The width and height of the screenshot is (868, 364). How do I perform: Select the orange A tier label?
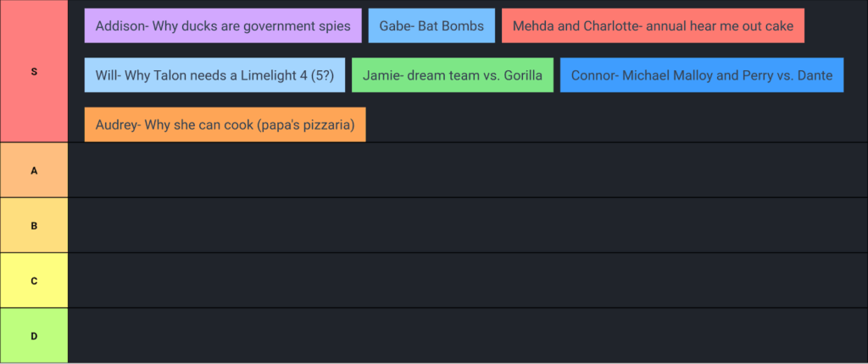click(x=34, y=170)
